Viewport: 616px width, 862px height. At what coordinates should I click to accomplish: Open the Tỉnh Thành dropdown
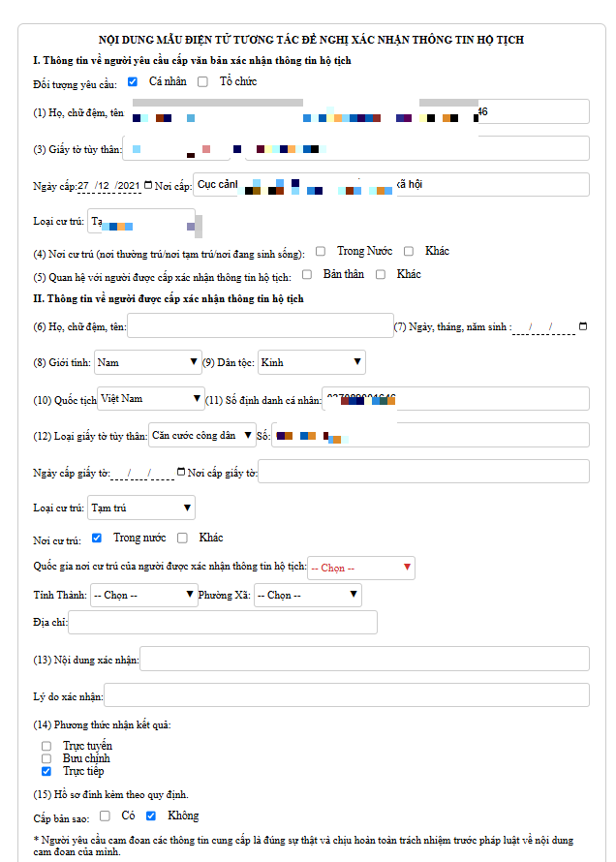click(144, 595)
